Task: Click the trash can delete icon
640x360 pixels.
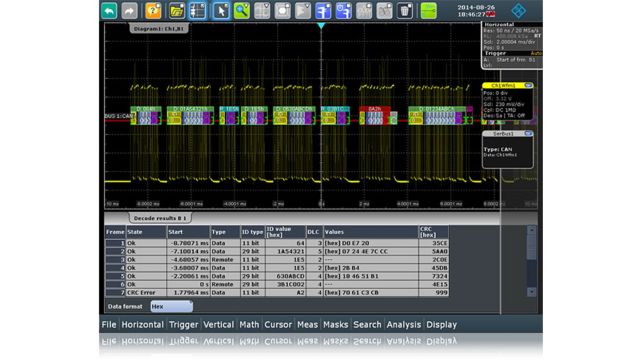Action: 404,11
